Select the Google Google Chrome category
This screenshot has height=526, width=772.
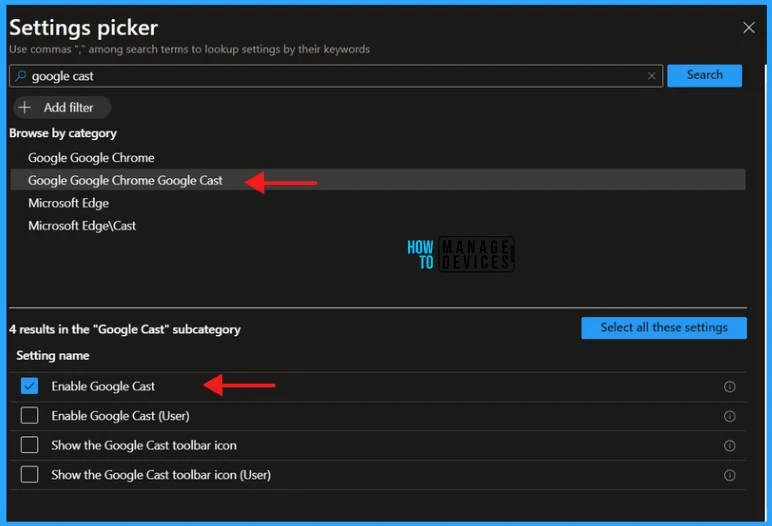pos(91,158)
